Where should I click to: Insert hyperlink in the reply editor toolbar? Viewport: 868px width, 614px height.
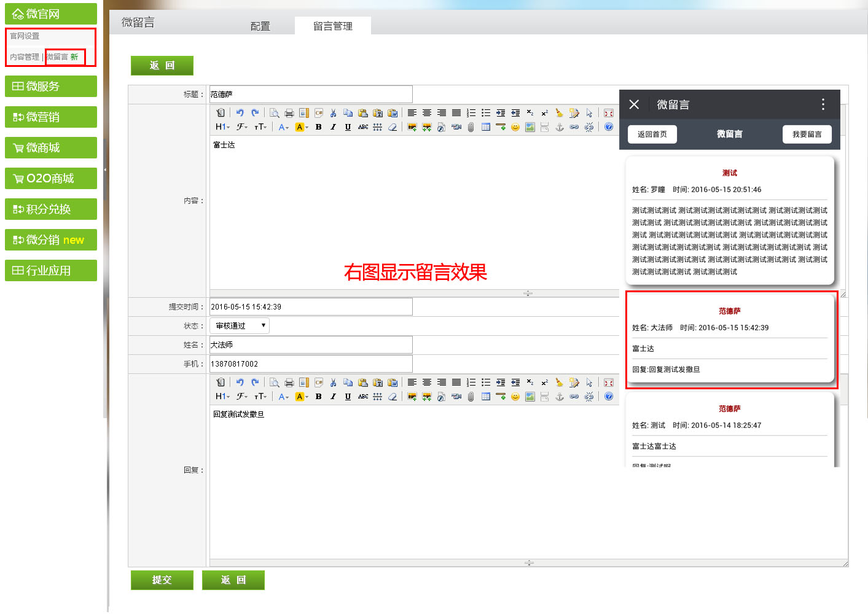coord(574,397)
